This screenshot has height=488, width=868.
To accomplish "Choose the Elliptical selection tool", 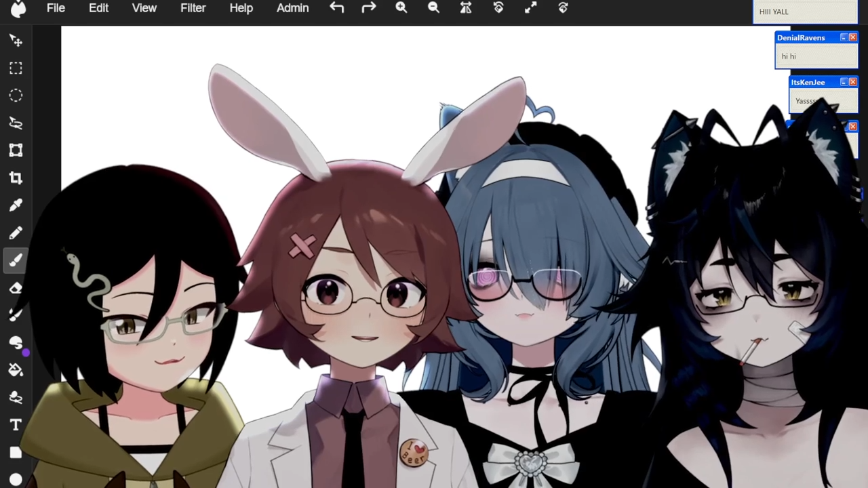I will click(x=16, y=96).
